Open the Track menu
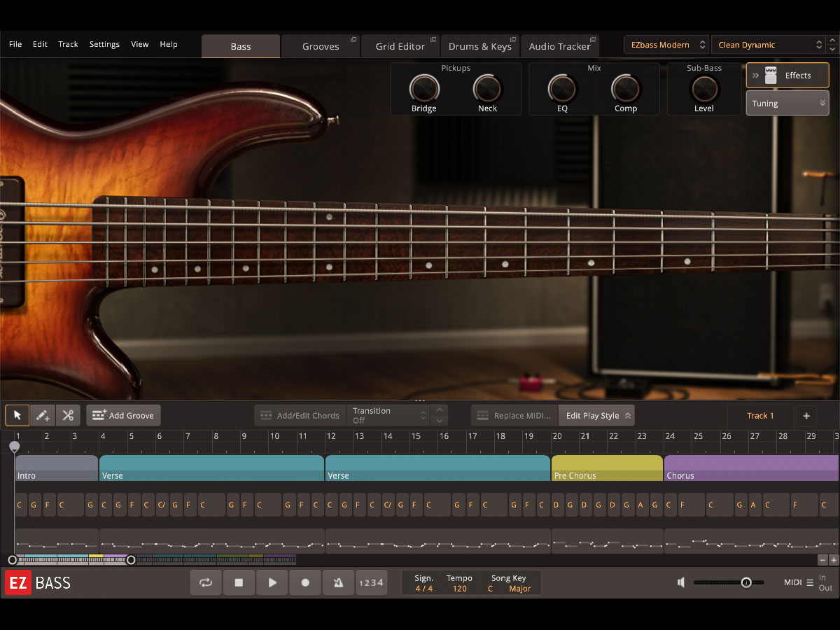840x630 pixels. pos(68,44)
